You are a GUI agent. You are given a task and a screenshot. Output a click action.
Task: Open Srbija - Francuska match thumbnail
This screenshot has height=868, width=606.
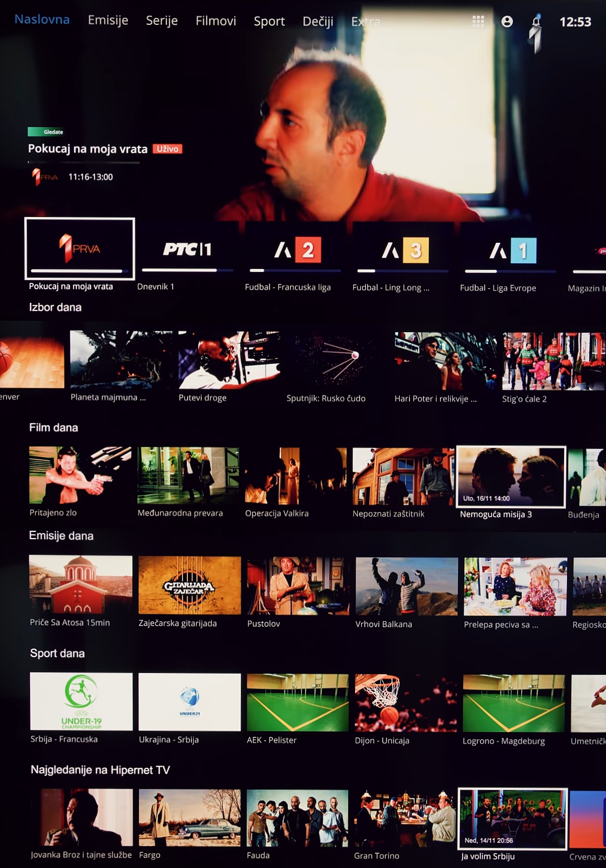coord(81,701)
